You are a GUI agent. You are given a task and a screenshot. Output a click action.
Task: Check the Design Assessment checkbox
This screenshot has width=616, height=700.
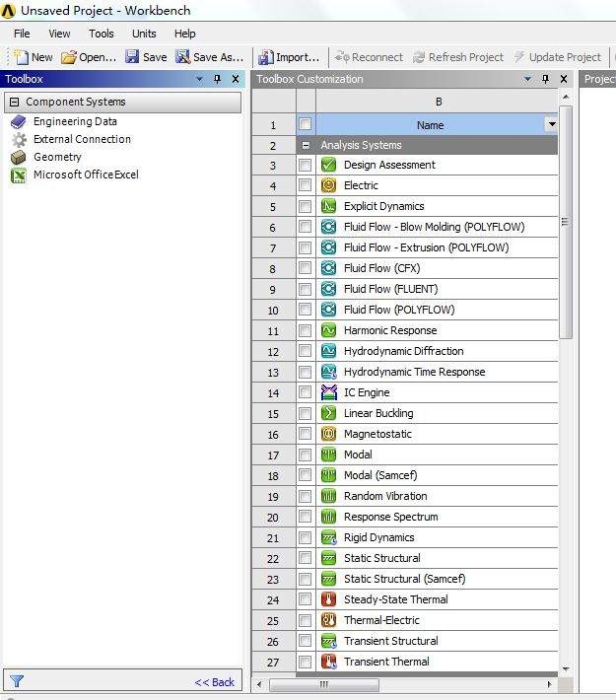[x=306, y=165]
